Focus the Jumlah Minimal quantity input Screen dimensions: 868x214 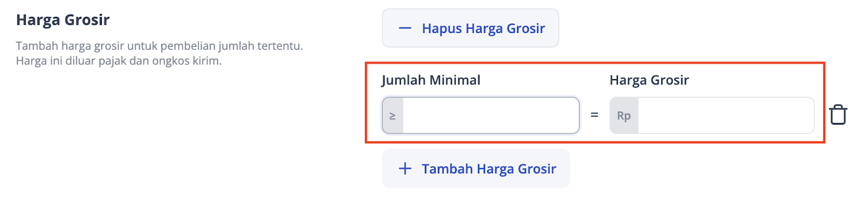(481, 115)
